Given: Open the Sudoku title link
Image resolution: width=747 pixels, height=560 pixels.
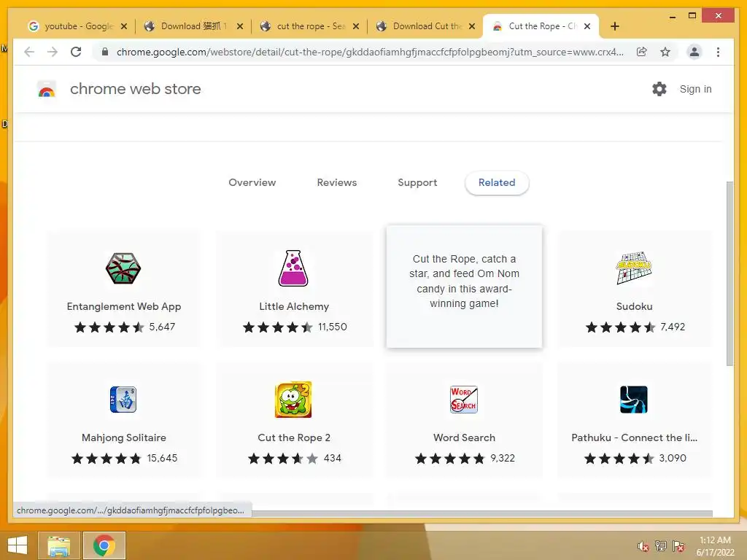Looking at the screenshot, I should pos(634,307).
